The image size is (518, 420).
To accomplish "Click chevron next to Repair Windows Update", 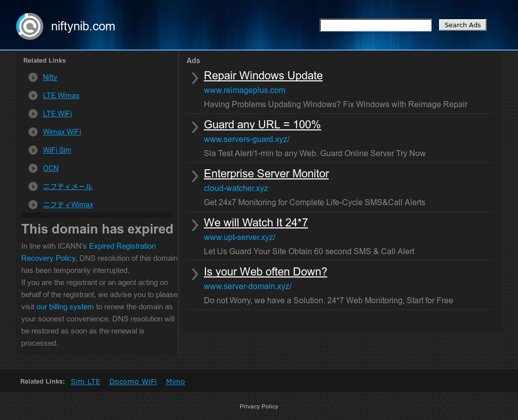I will click(x=195, y=78).
